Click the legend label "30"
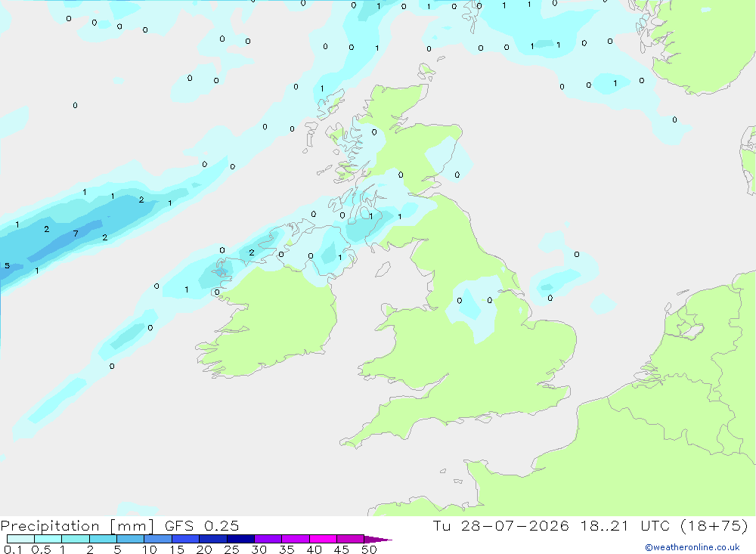 point(259,549)
